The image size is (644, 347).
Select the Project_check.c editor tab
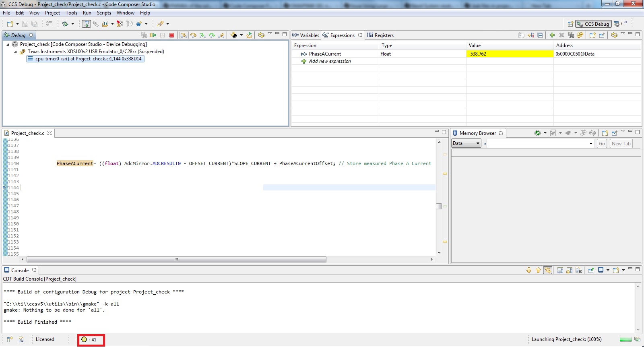28,133
